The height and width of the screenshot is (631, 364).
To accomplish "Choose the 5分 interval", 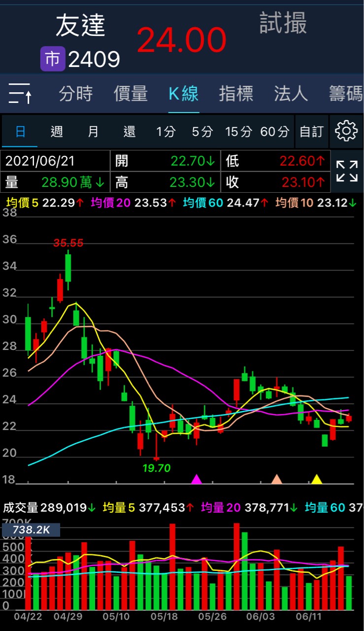I will (x=202, y=132).
